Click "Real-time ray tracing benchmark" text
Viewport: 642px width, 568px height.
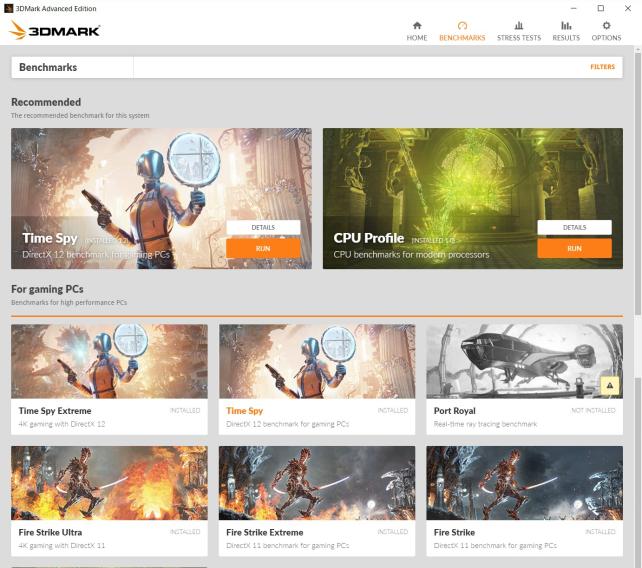(485, 424)
